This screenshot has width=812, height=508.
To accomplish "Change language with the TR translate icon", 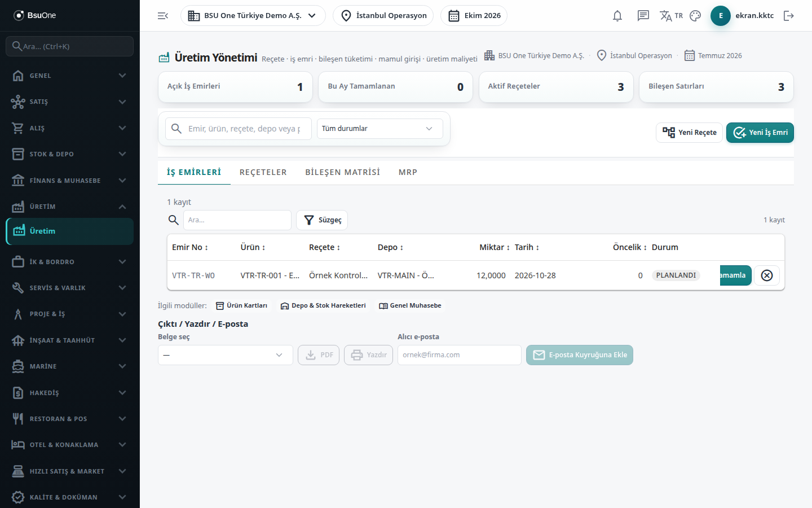I will 671,16.
